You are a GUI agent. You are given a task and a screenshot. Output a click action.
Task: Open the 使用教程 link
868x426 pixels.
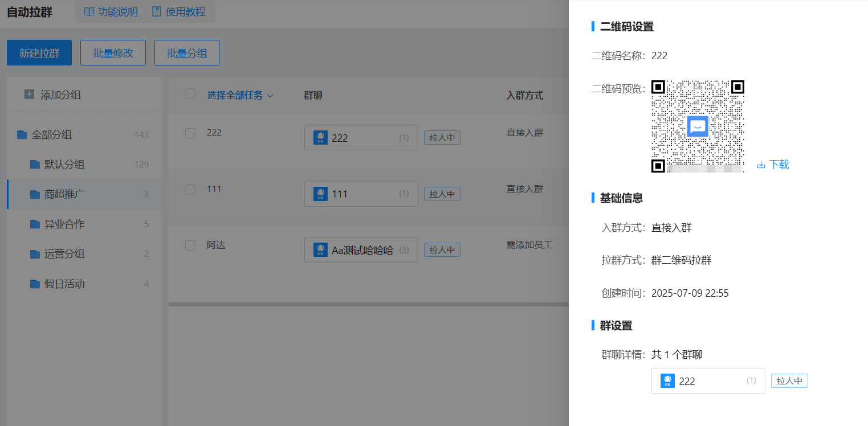(x=186, y=12)
